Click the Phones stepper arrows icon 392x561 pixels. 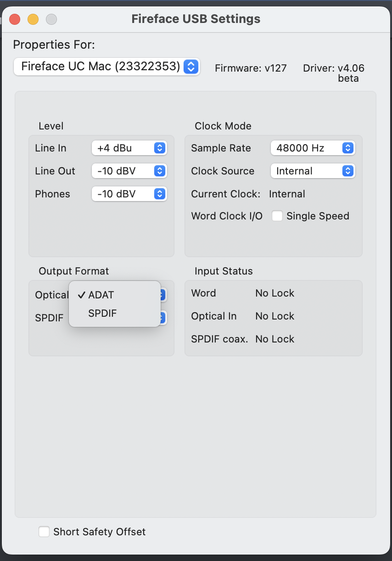coord(159,194)
